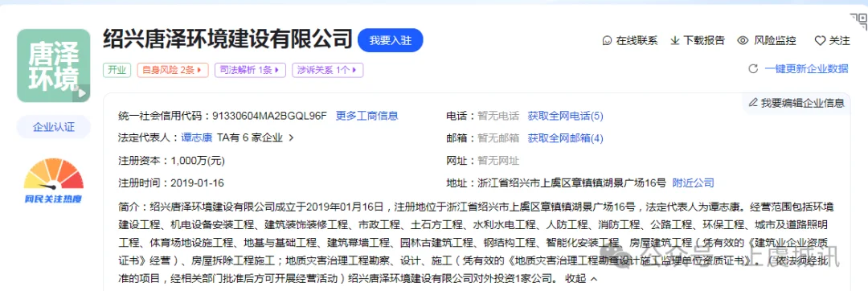
Task: Click 暂无邮箱 email value
Action: tap(498, 137)
